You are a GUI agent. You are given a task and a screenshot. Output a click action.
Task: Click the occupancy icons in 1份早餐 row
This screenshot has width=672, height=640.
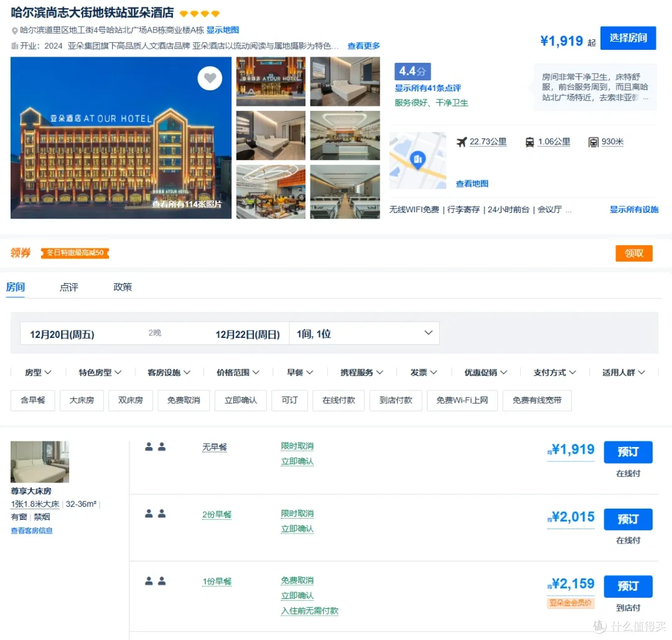[155, 581]
